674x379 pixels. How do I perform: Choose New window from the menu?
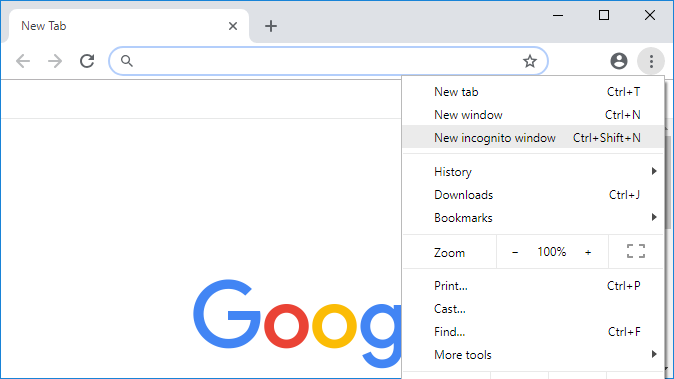(x=533, y=115)
